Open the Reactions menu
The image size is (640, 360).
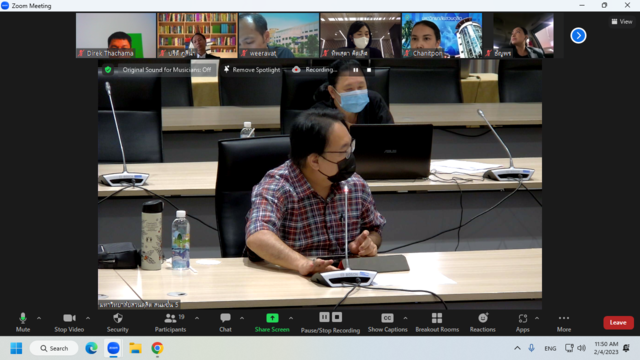[x=482, y=322]
